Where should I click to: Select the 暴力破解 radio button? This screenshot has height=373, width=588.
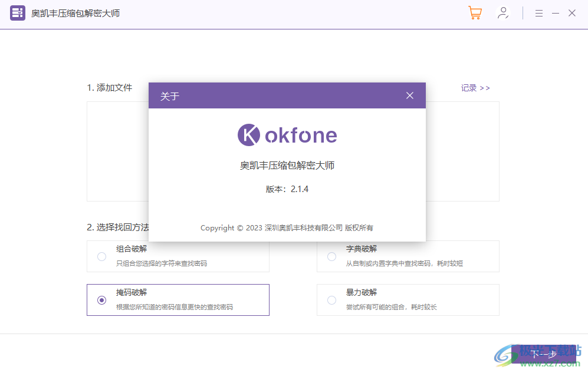point(331,300)
